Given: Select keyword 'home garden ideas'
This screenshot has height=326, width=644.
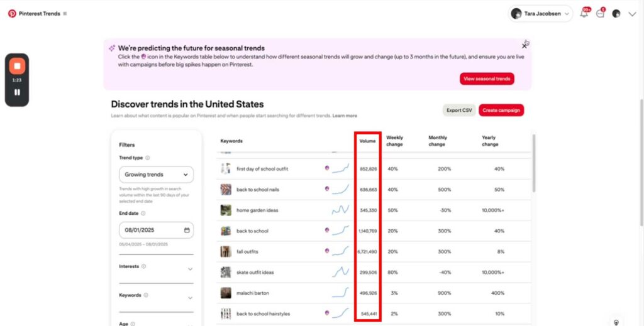Looking at the screenshot, I should 257,210.
